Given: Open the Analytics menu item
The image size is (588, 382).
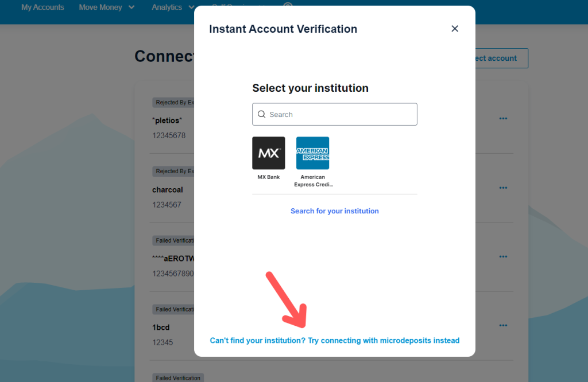Looking at the screenshot, I should [x=167, y=7].
